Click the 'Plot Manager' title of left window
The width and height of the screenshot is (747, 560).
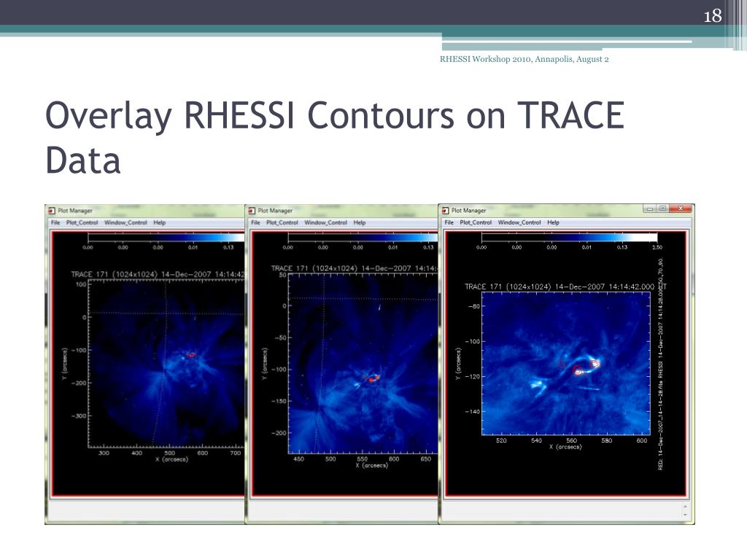click(x=75, y=211)
